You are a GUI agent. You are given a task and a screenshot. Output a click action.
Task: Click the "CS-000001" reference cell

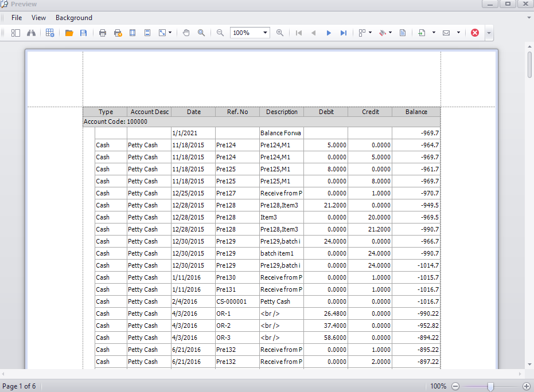click(x=237, y=301)
